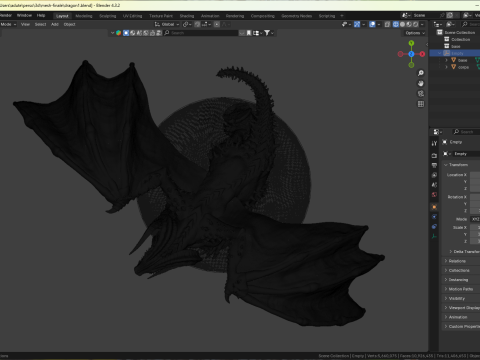Click the viewport filter funnel icon
This screenshot has height=360, width=480.
pyautogui.click(x=267, y=33)
